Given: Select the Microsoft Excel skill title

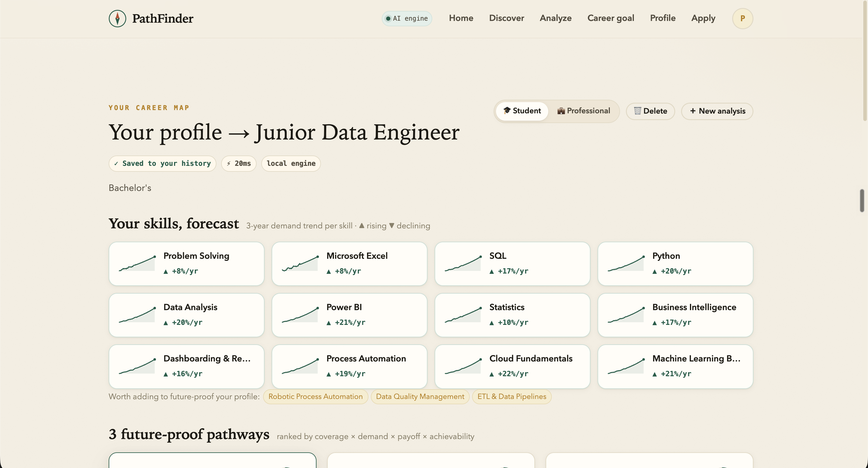Looking at the screenshot, I should 357,256.
